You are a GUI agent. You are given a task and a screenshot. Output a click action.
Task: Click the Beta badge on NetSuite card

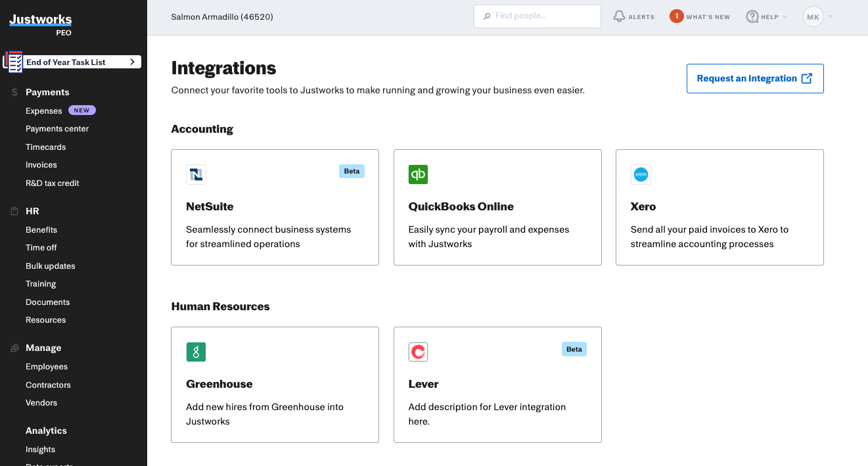coord(352,171)
